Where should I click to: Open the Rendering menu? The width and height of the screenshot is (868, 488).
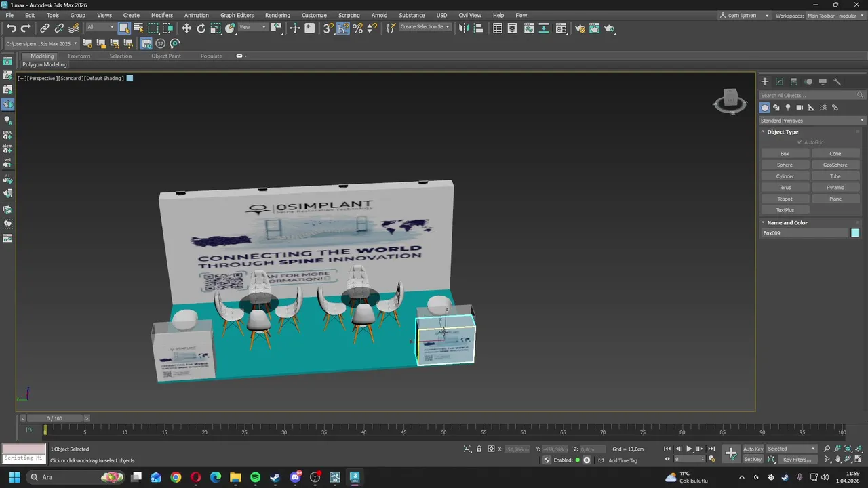point(277,15)
